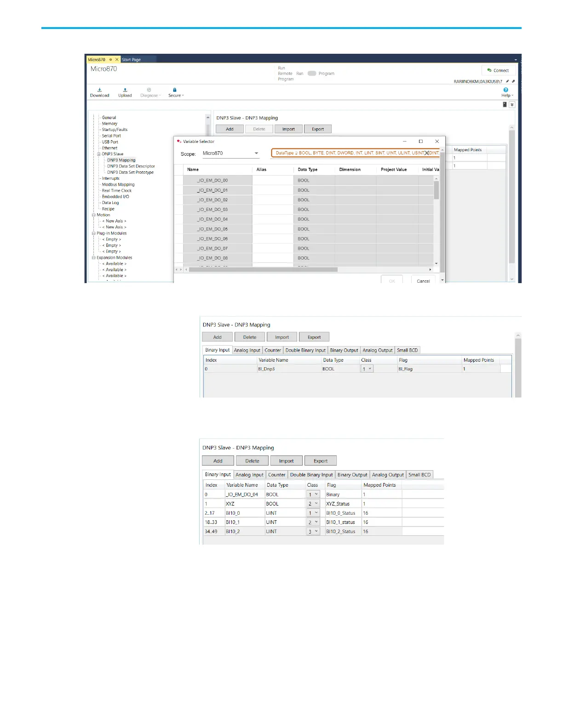This screenshot has width=563, height=728.
Task: Click the Download toolbar icon
Action: coord(99,92)
